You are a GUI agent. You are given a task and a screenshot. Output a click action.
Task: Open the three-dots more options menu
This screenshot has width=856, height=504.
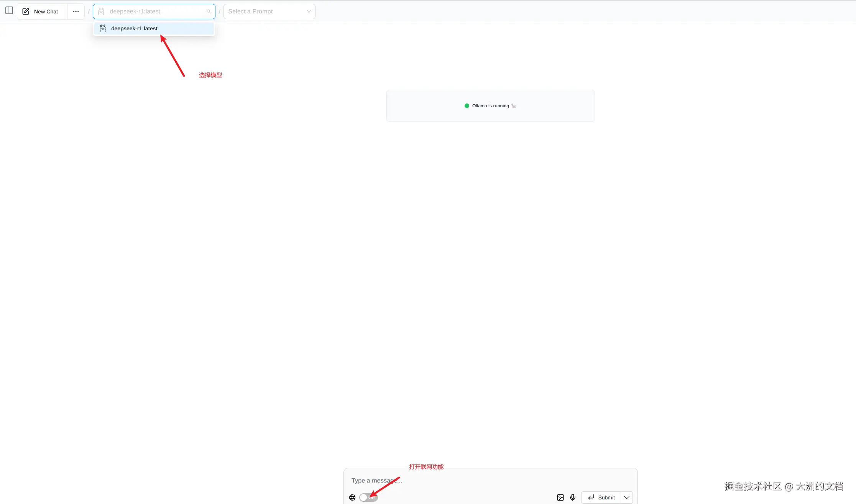(76, 11)
